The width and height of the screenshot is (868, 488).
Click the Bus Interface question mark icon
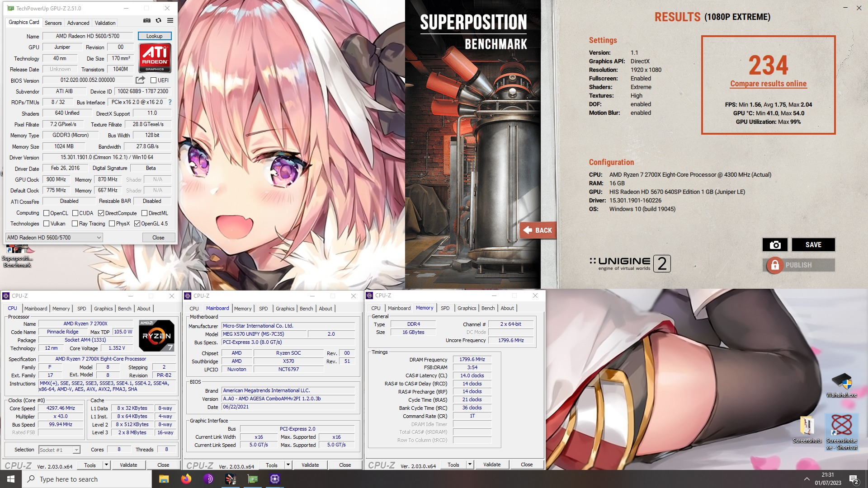(170, 102)
